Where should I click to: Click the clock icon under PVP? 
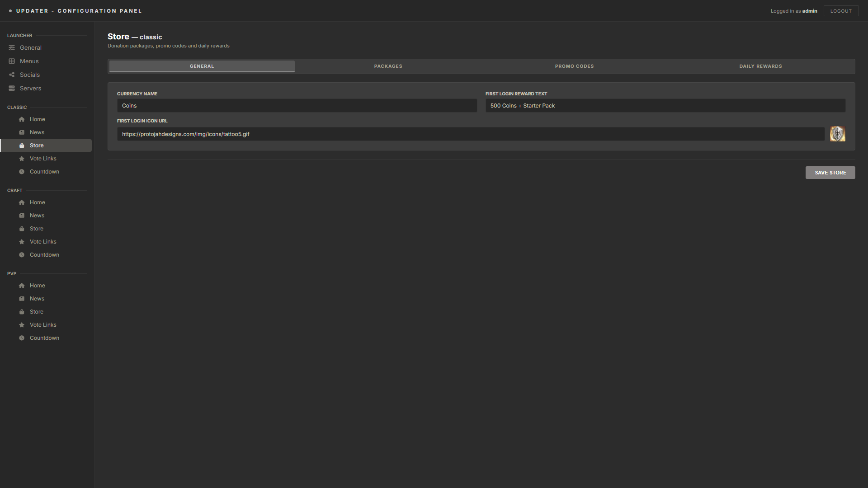(22, 338)
